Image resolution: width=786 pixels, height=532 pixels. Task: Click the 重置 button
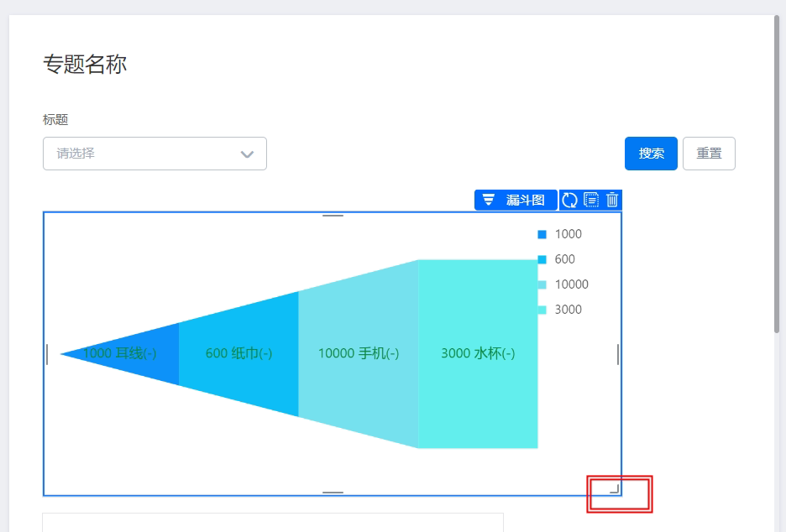pos(709,154)
